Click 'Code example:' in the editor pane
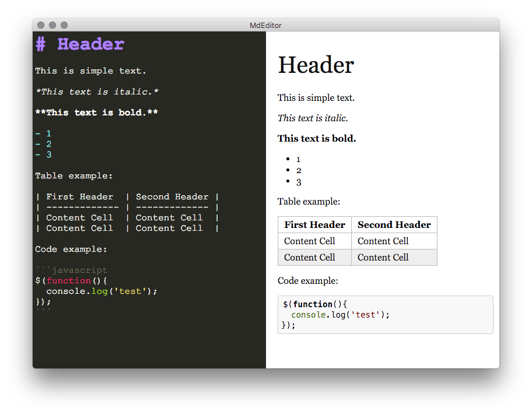Screen dimensions: 532x415 point(71,249)
